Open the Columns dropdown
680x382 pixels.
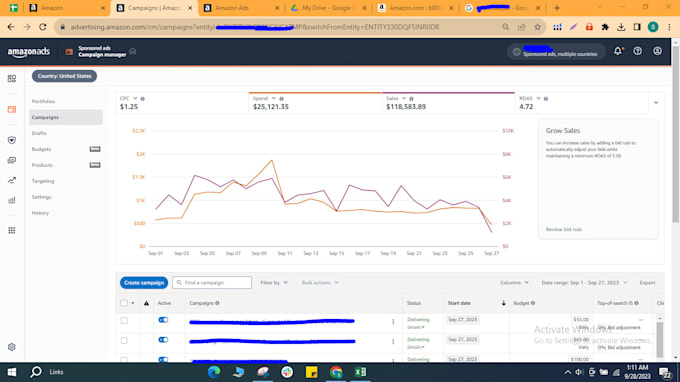[x=514, y=283]
